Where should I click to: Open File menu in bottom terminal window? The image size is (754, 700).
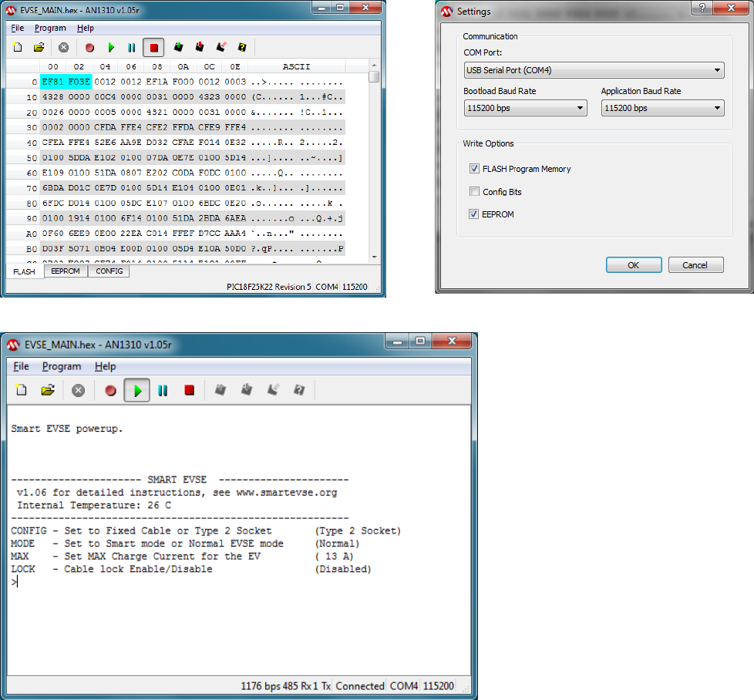tap(21, 366)
